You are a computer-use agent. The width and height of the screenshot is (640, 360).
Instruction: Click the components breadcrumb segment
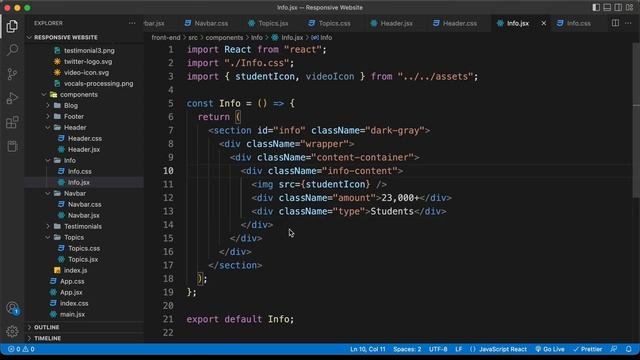click(x=224, y=38)
